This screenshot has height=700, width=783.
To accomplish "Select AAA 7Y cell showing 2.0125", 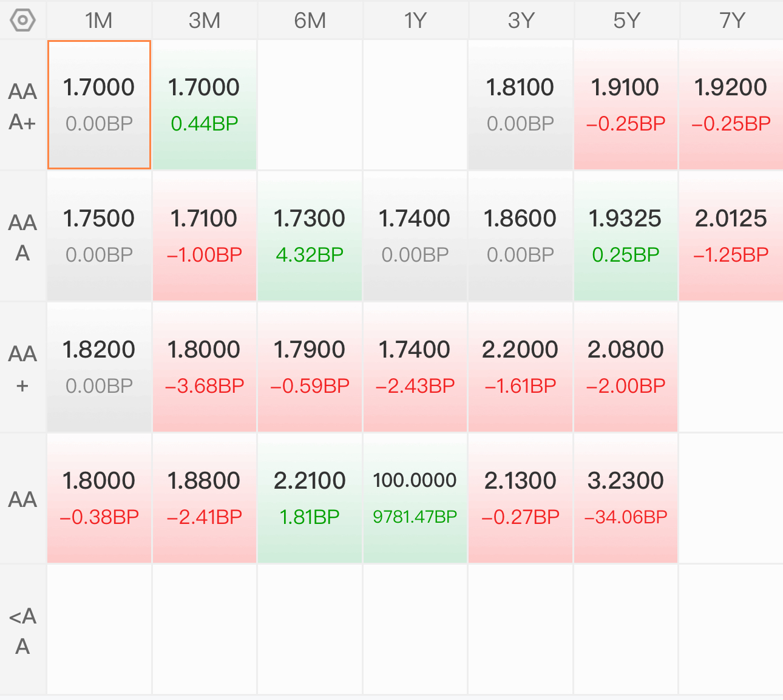I will [731, 236].
